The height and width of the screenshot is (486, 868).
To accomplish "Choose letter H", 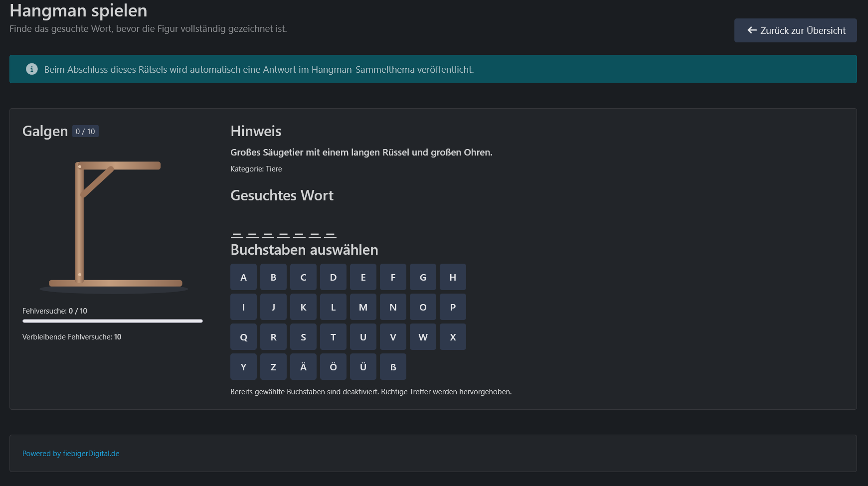I will [453, 277].
